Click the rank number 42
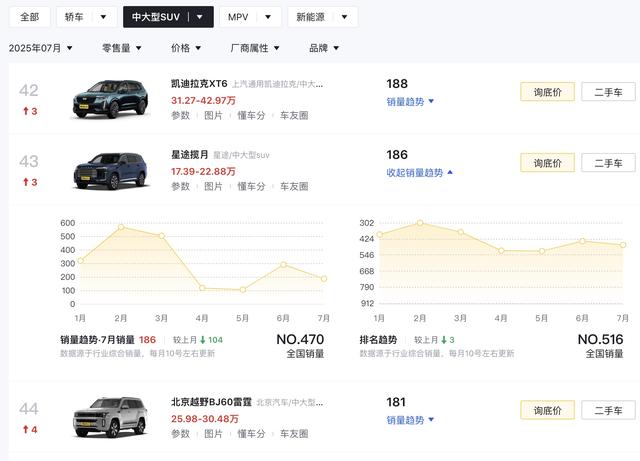Image resolution: width=640 pixels, height=461 pixels. point(29,90)
